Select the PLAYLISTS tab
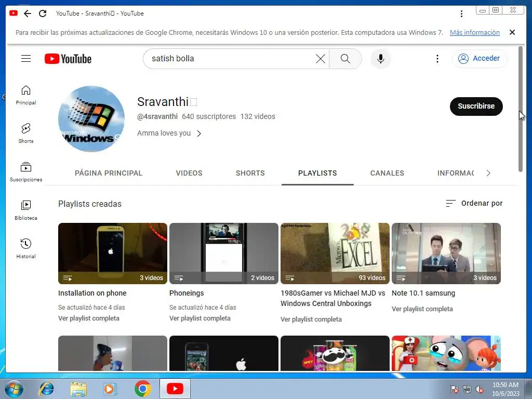Image resolution: width=532 pixels, height=399 pixels. pos(317,173)
